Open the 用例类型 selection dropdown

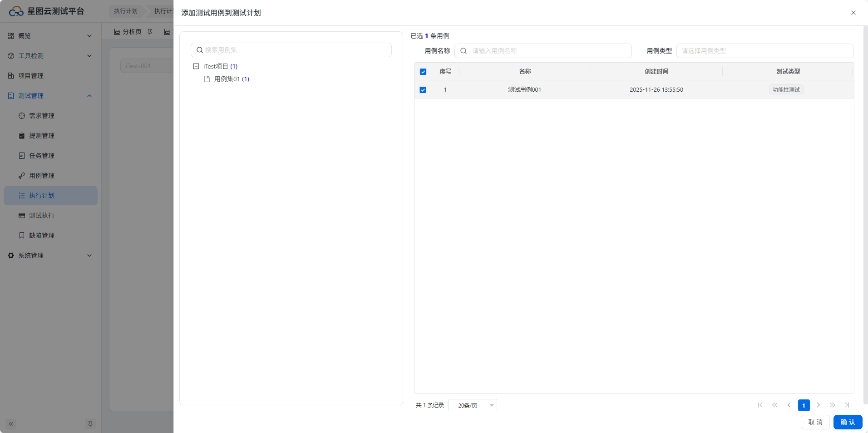[764, 51]
